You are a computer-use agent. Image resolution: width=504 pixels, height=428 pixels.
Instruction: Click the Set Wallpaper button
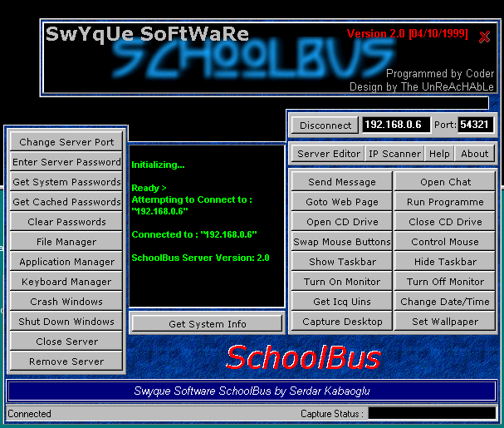pyautogui.click(x=445, y=322)
